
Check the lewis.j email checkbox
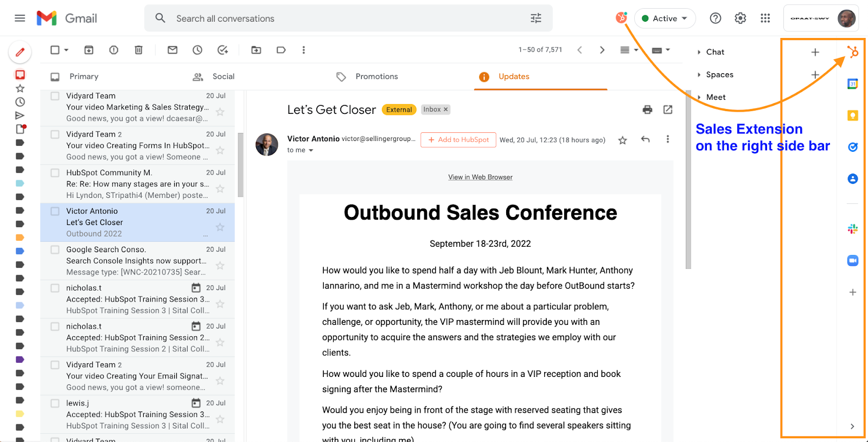55,403
